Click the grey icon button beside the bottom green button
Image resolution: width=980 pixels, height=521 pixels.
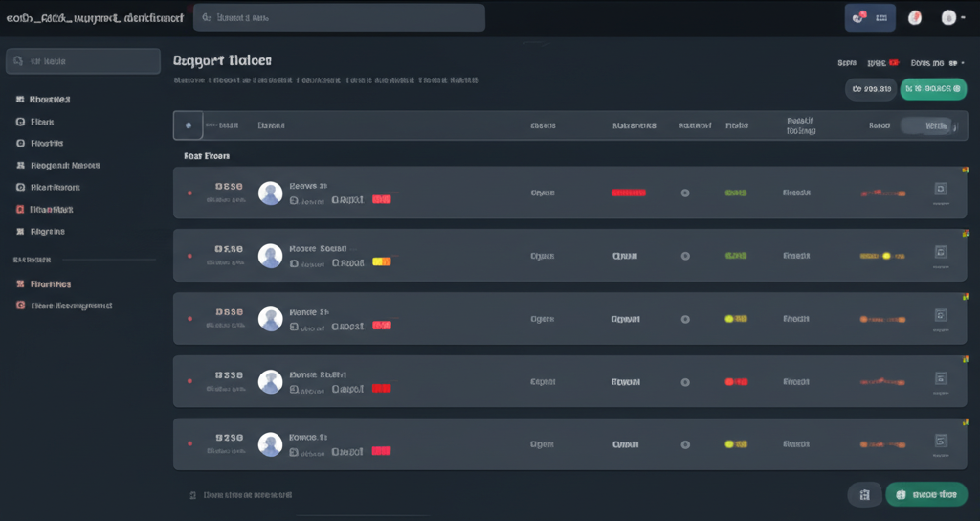coord(864,495)
